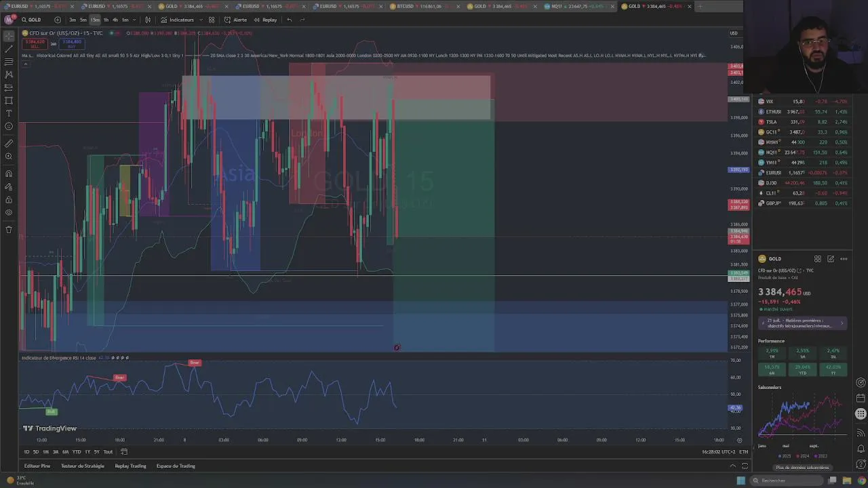Open the apps grid in right sidebar
Screen dimensions: 868x488
[x=861, y=413]
